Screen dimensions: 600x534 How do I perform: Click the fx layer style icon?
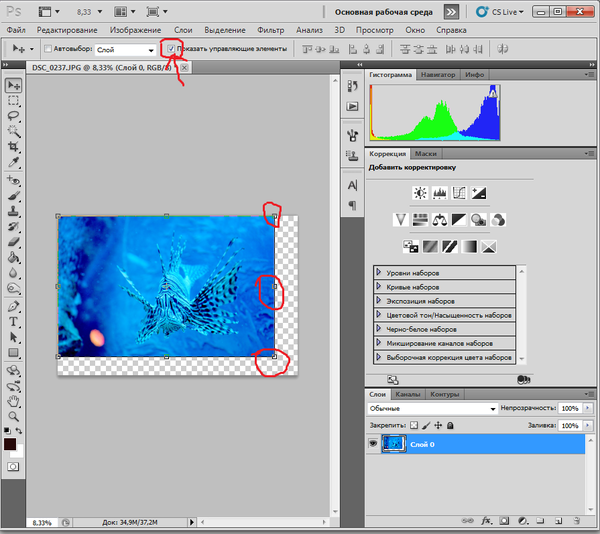tap(486, 521)
